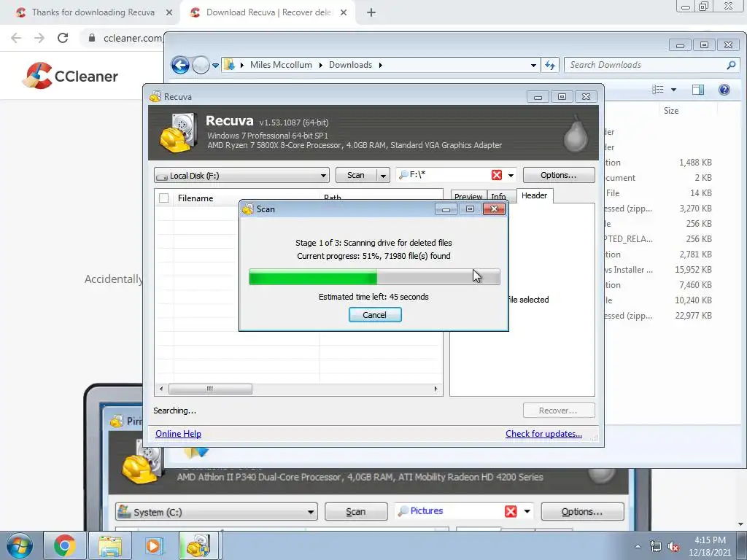747x560 pixels.
Task: Refresh the Explorer Downloads folder
Action: coord(550,65)
